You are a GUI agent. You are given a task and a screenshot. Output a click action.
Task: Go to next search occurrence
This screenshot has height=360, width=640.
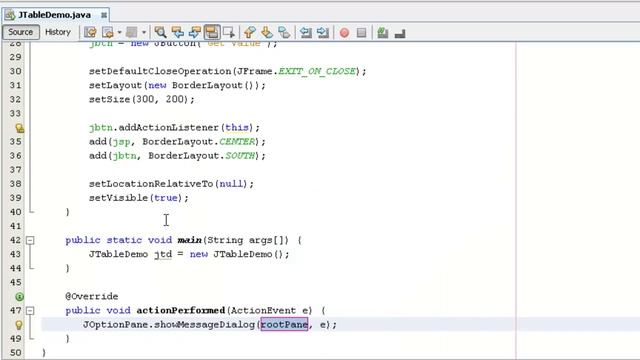click(x=195, y=32)
